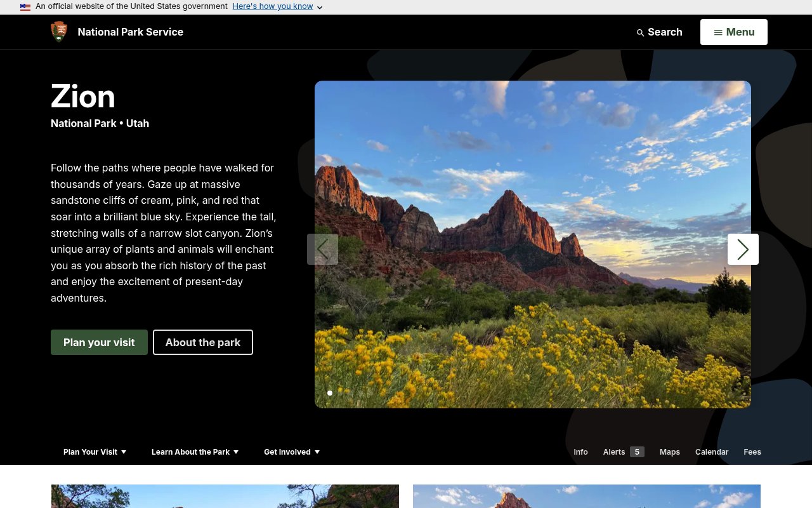Open the Maps quick link
This screenshot has height=508, width=812.
(670, 452)
